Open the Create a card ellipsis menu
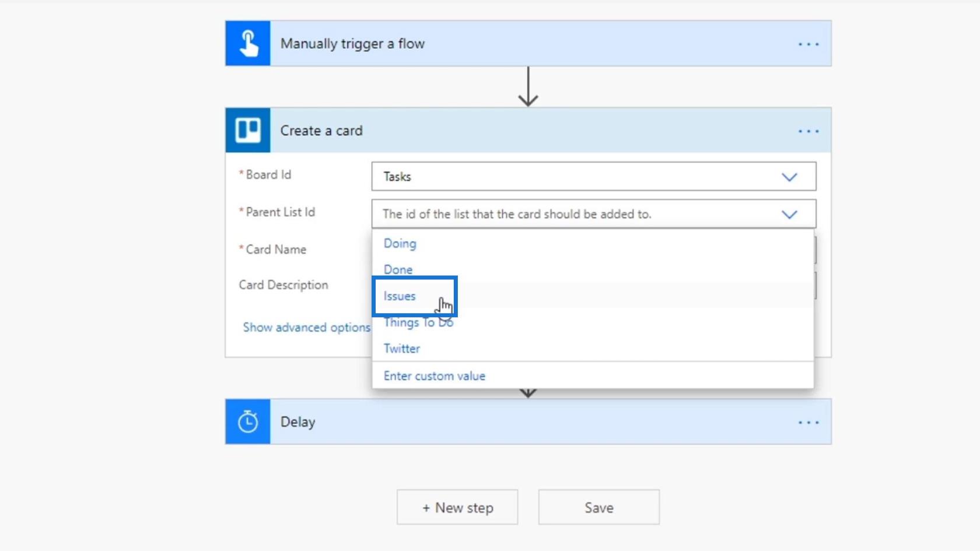Image resolution: width=980 pixels, height=551 pixels. pos(808,131)
